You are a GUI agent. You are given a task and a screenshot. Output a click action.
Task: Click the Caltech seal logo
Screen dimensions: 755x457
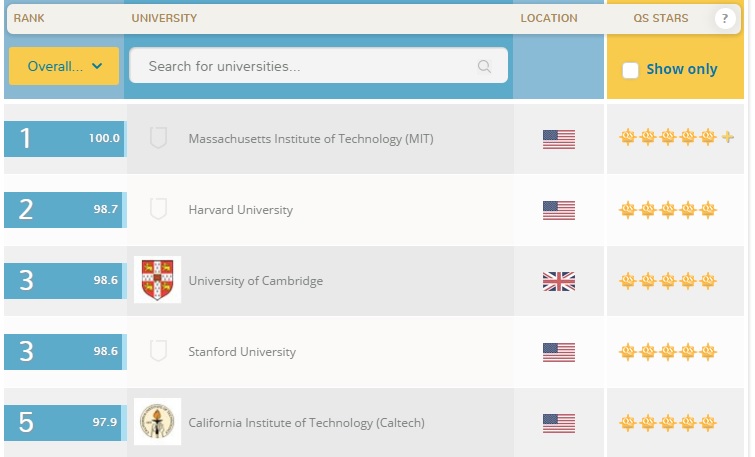pos(157,421)
